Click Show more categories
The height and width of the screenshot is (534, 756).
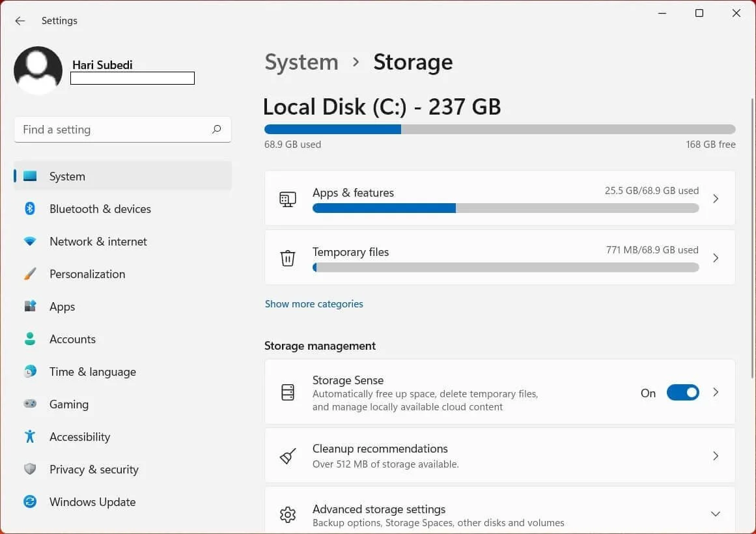[314, 303]
